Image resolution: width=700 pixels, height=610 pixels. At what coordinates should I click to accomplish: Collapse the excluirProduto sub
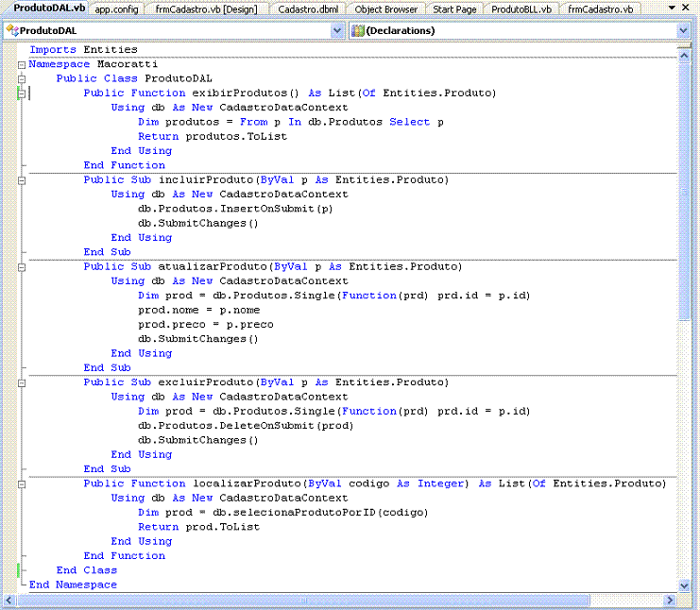click(22, 382)
